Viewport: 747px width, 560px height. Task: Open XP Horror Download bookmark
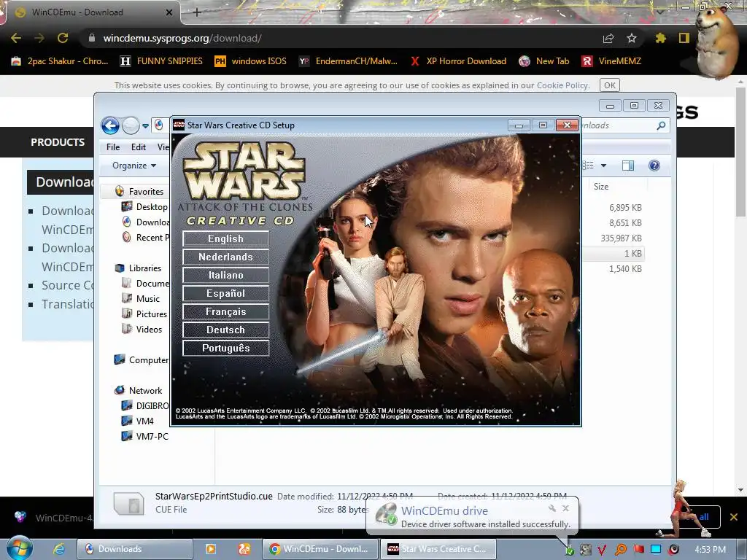tap(458, 61)
